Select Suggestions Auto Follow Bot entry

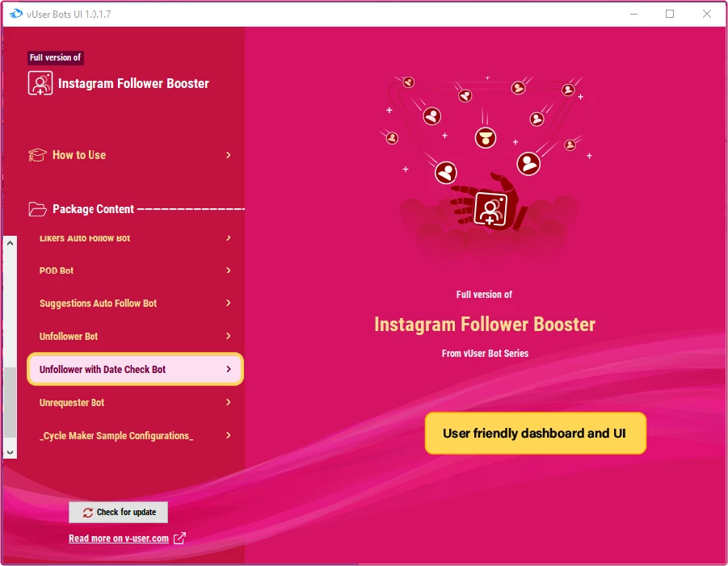pos(135,304)
